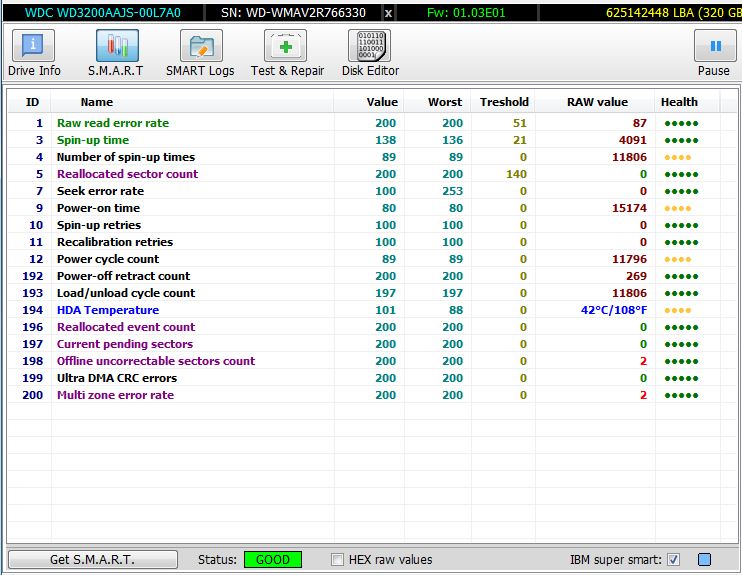Viewport: 742px width, 575px height.
Task: Click the 42°C/108°F temperature value
Action: [x=614, y=310]
